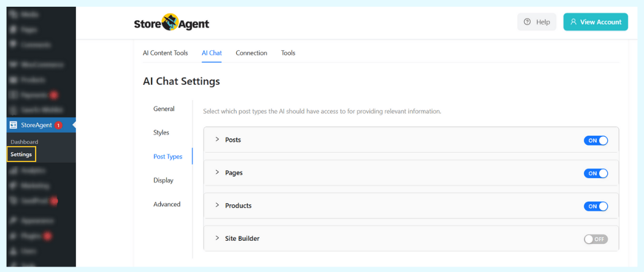Image resolution: width=644 pixels, height=272 pixels.
Task: Switch off the Products toggle
Action: pos(596,206)
